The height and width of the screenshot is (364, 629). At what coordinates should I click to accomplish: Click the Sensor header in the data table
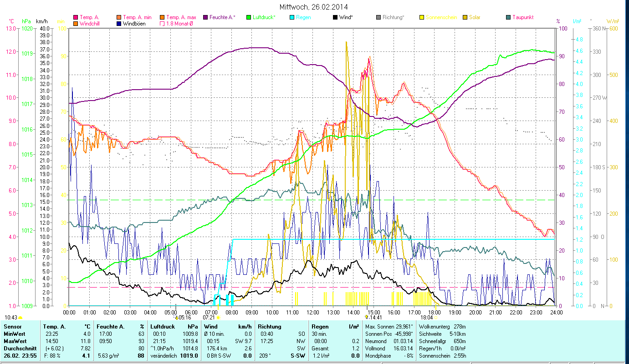coord(12,327)
